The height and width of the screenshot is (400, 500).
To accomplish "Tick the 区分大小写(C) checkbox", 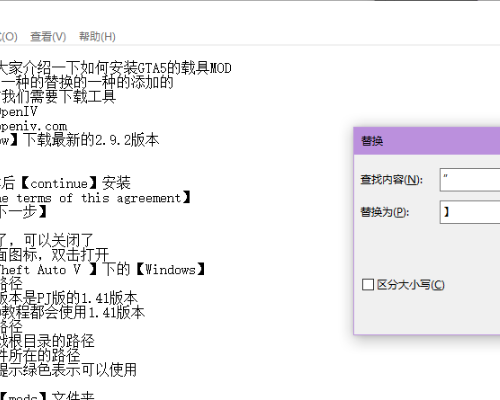I will tap(368, 285).
